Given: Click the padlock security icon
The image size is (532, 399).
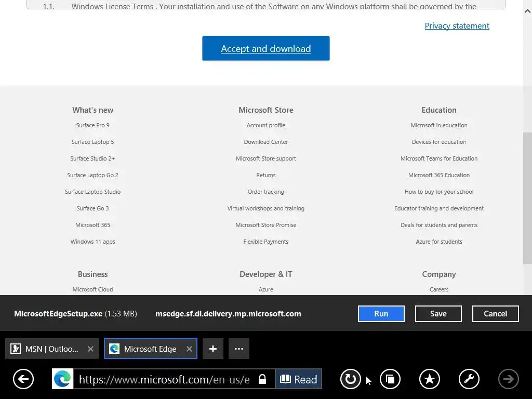Looking at the screenshot, I should pyautogui.click(x=262, y=379).
